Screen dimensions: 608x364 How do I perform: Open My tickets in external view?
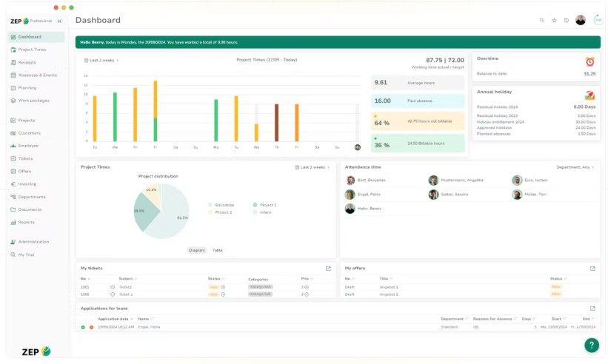point(328,269)
